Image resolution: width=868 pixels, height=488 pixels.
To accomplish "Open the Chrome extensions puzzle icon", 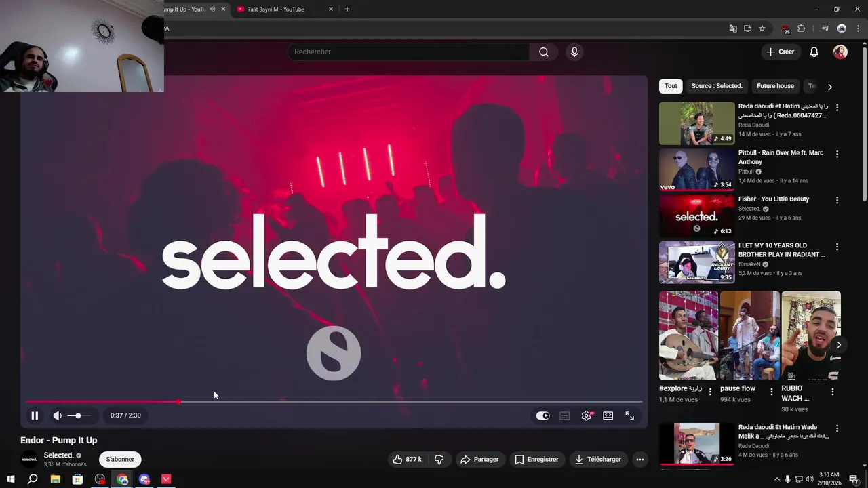I will 802,28.
